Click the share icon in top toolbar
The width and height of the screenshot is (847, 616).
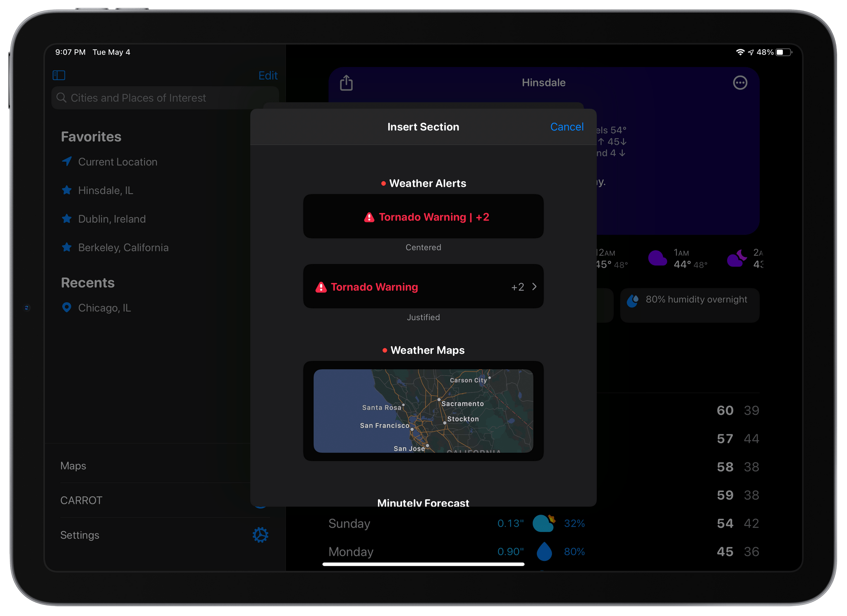(x=346, y=82)
